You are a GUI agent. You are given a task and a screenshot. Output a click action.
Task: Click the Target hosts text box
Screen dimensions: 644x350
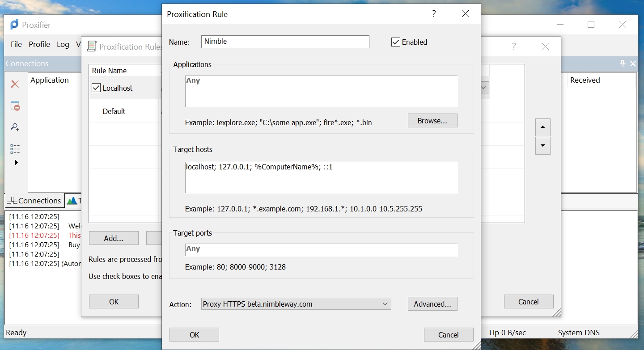click(x=322, y=178)
